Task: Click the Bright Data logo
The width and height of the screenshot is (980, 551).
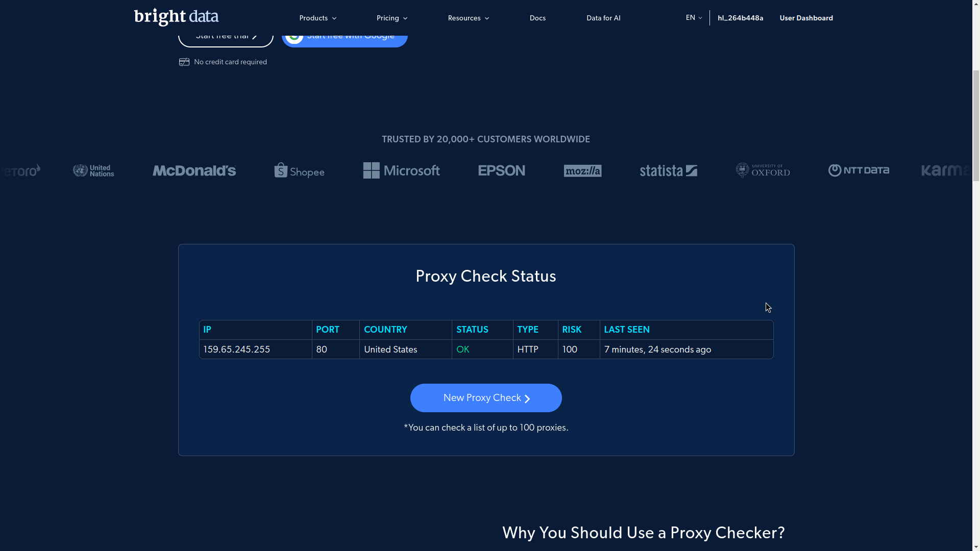Action: coord(176,17)
